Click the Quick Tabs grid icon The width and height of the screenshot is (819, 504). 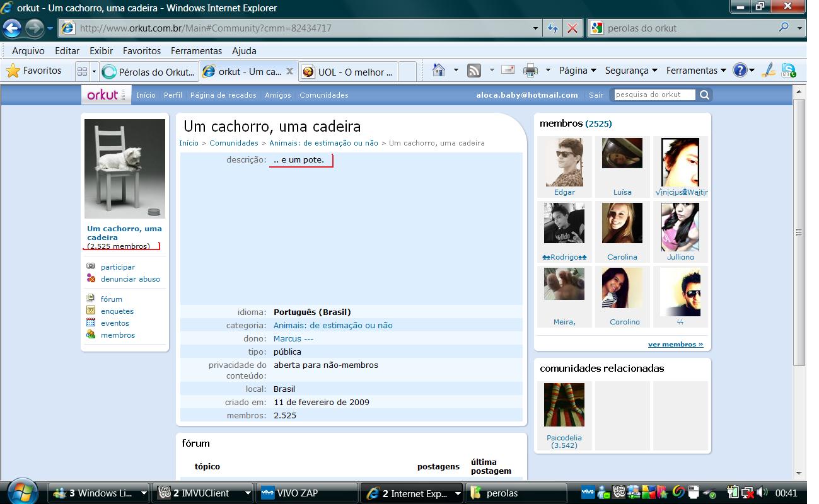[82, 72]
